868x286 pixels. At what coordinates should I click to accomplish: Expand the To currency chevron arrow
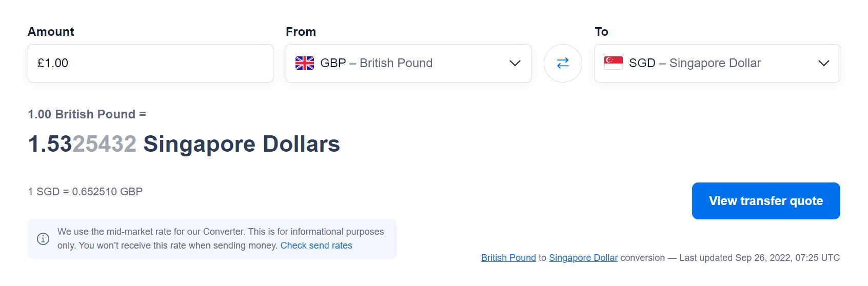[823, 63]
